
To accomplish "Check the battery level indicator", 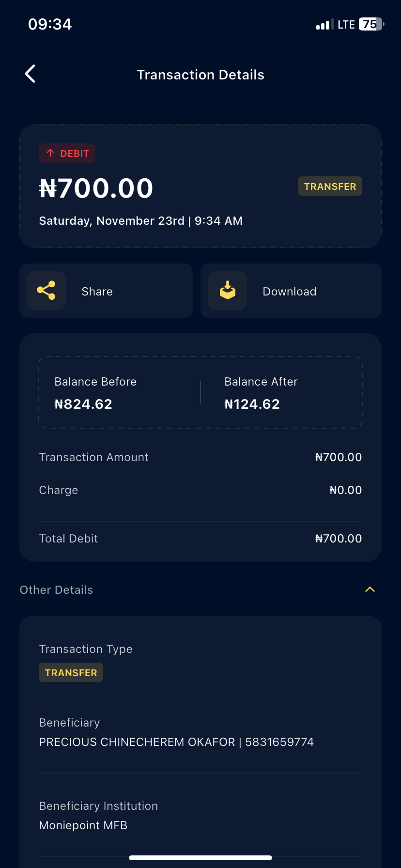I will tap(370, 24).
